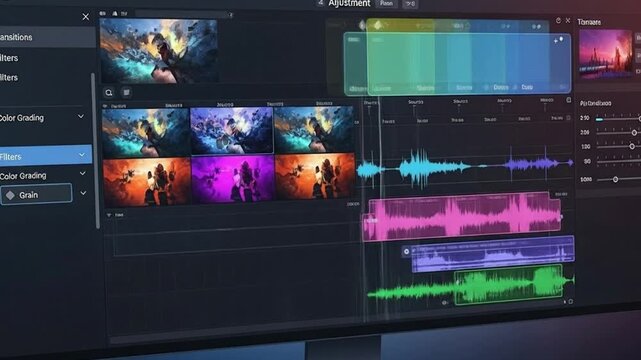Adjust the 100 slider handle in properties panel
Screen dimensions: 641x360
point(632,146)
